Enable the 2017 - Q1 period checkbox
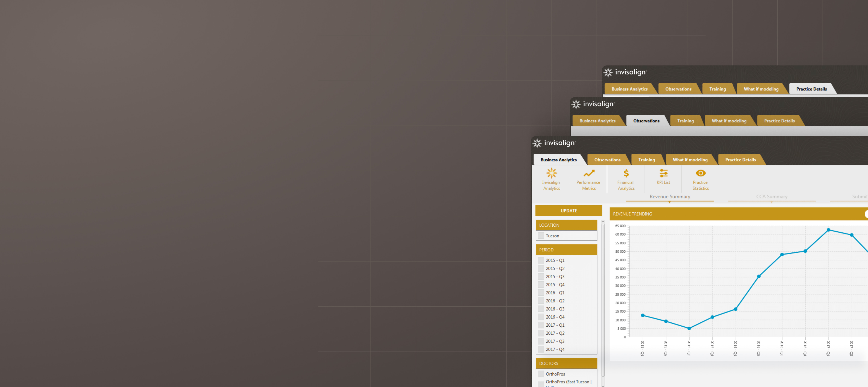This screenshot has width=868, height=387. pyautogui.click(x=541, y=325)
